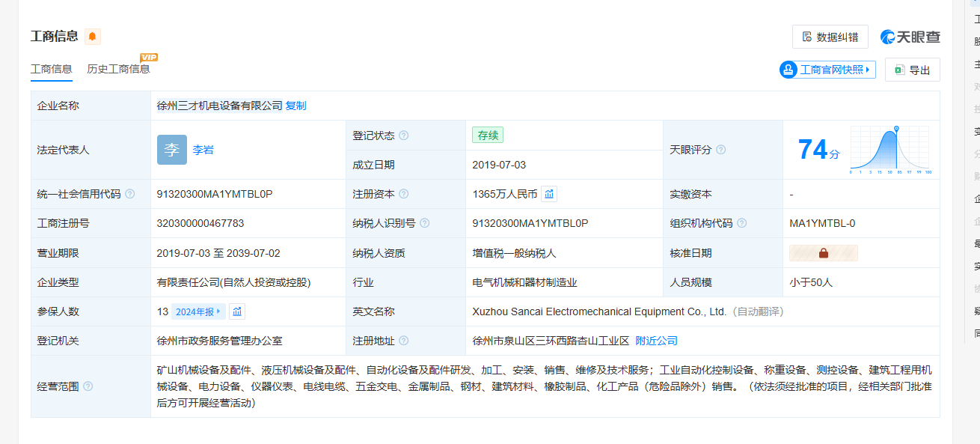The height and width of the screenshot is (444, 980).
Task: Click the 李 avatar of the legal representative
Action: [172, 150]
